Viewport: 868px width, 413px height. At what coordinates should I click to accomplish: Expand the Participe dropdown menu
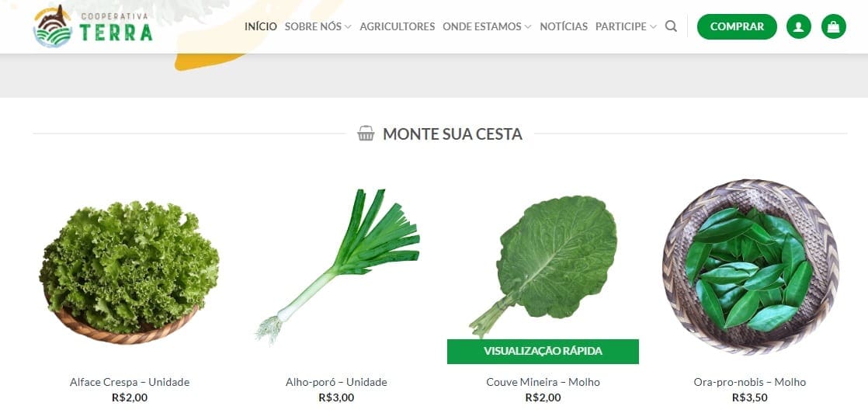(626, 26)
